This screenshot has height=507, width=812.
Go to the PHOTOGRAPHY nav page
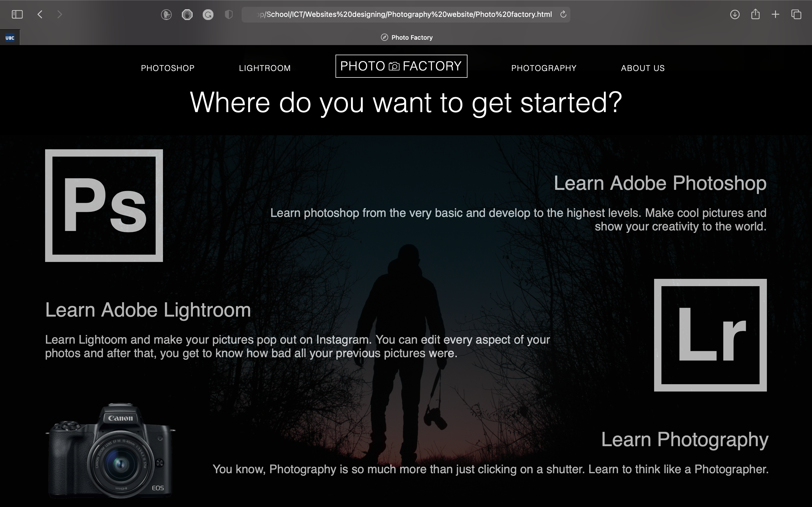544,68
